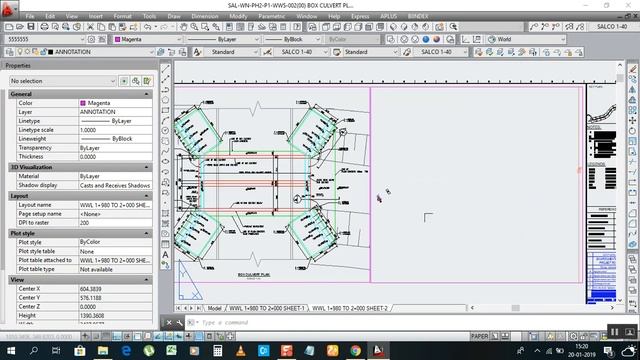Image resolution: width=640 pixels, height=360 pixels.
Task: Open the Help question mark icon
Action: tap(297, 27)
